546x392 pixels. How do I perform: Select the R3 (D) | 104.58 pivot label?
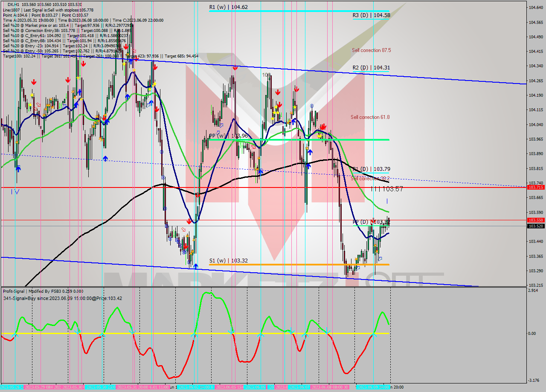pyautogui.click(x=371, y=15)
